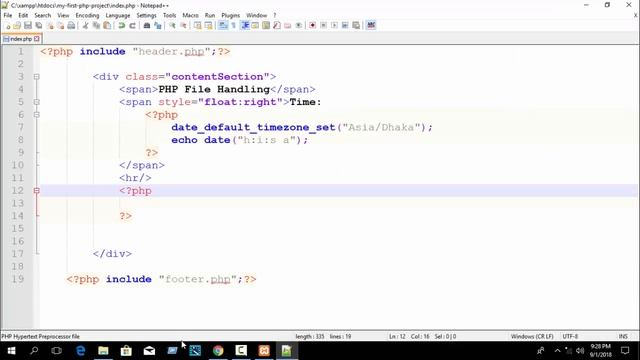Collapse the PHP block fold on line 6
Image resolution: width=640 pixels, height=360 pixels.
coord(36,115)
